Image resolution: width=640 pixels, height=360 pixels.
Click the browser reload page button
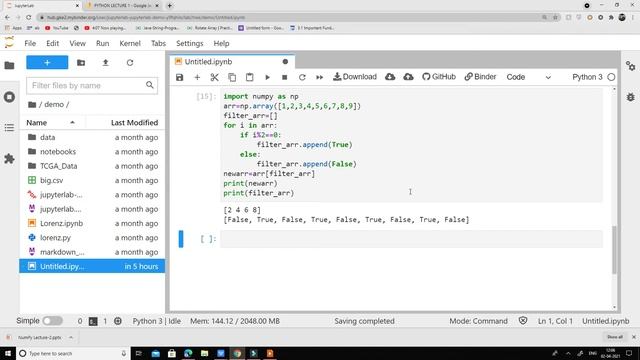(29, 18)
